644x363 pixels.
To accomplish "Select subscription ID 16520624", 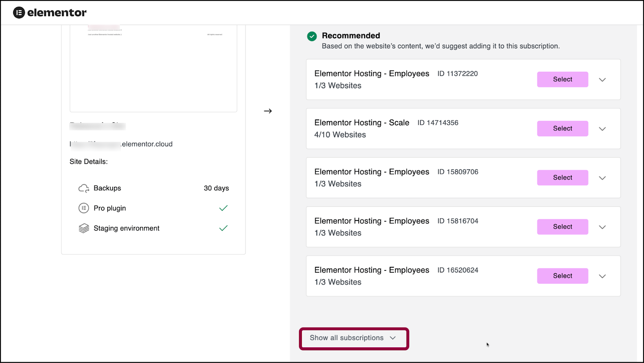I will [562, 276].
